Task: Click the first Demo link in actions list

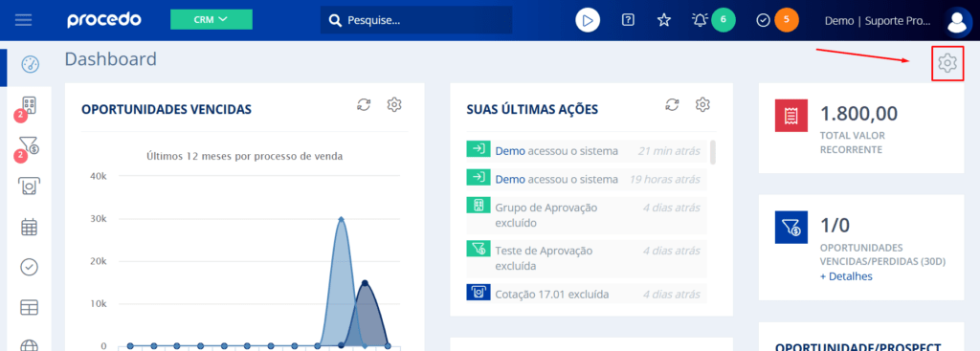Action: 510,150
